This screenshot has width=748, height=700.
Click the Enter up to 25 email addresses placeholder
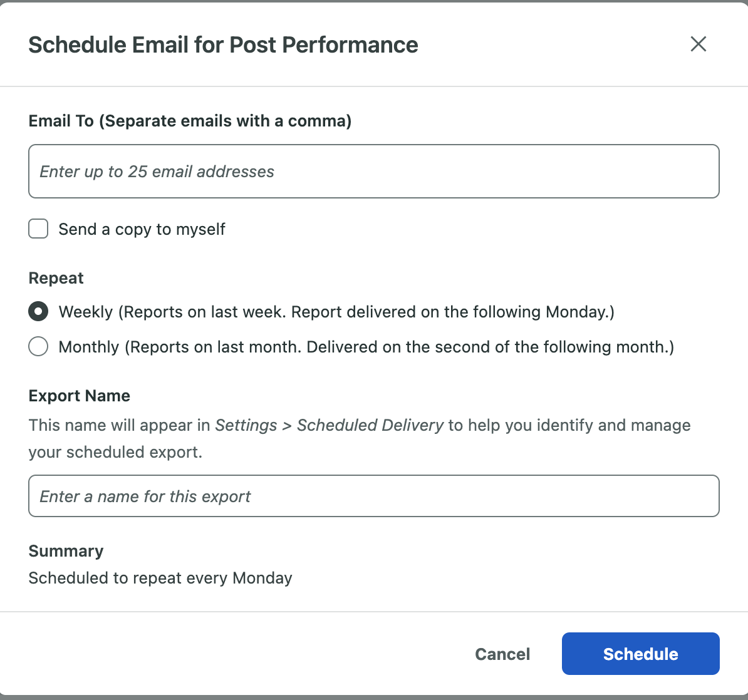tap(157, 171)
